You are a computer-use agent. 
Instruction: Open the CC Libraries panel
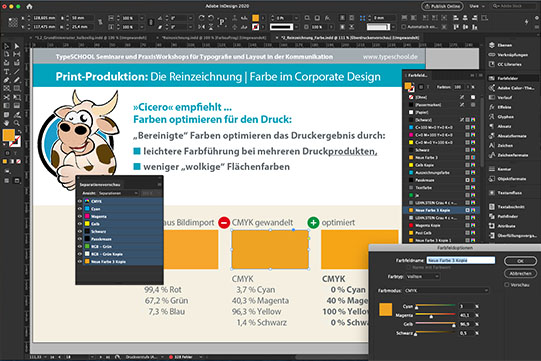pyautogui.click(x=505, y=64)
